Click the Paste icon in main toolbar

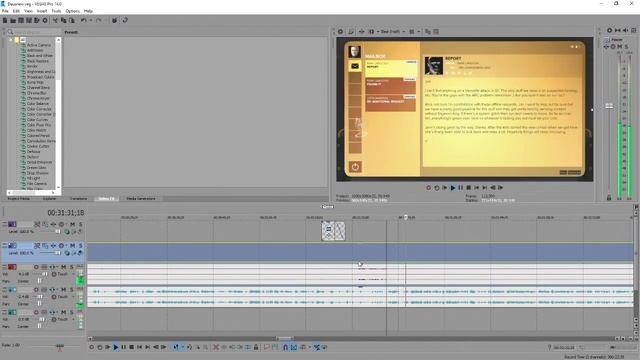tap(71, 20)
